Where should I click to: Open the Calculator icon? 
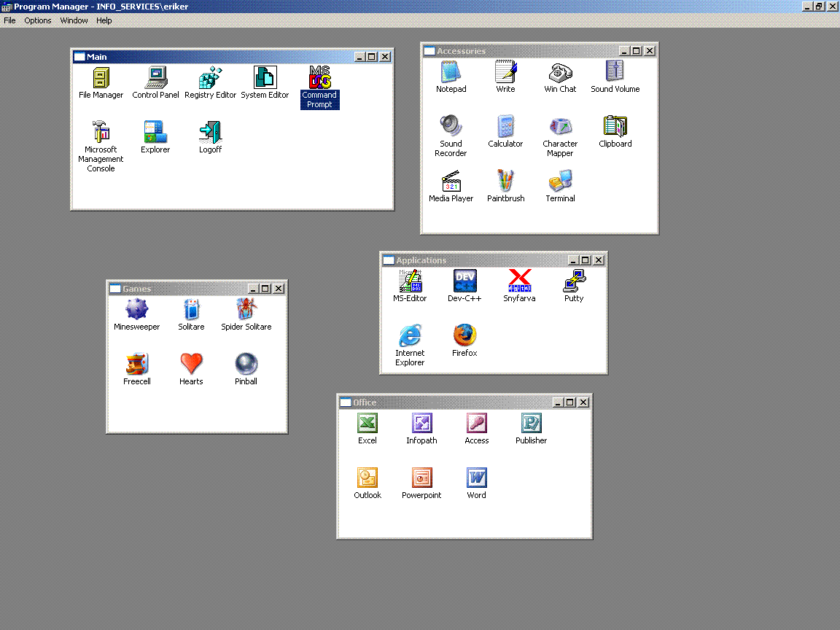tap(505, 126)
